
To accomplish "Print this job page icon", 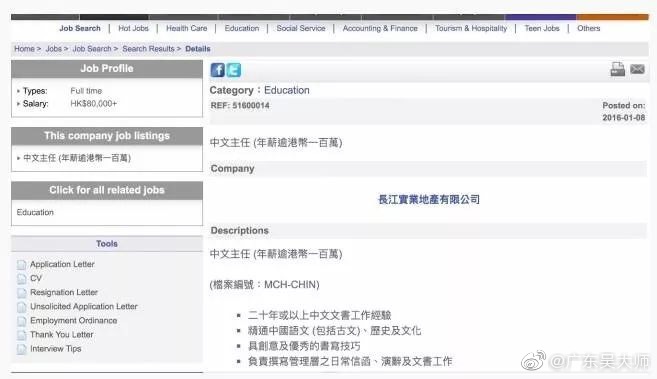I will click(618, 69).
